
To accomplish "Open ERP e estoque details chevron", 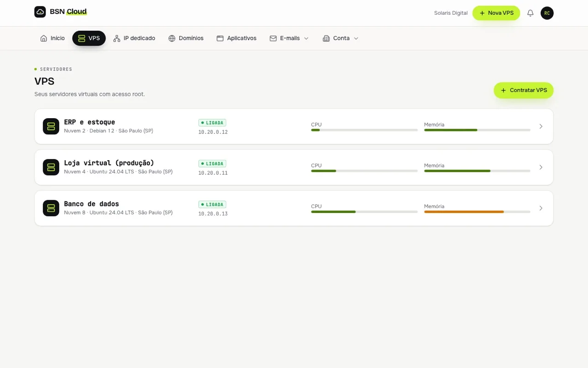I will pos(541,126).
